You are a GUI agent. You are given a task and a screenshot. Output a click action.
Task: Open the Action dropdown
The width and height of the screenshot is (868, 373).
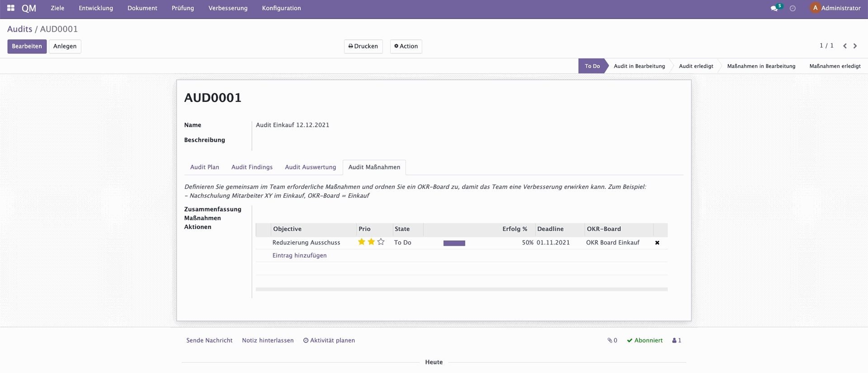point(406,46)
